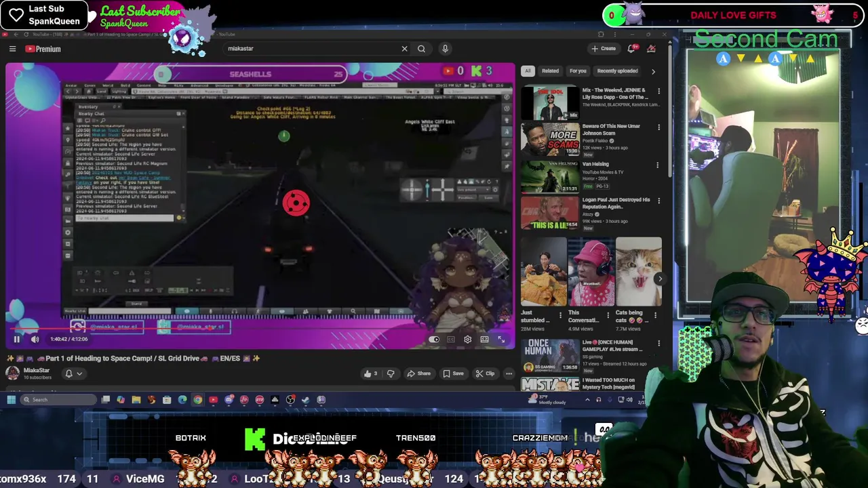The width and height of the screenshot is (868, 488).
Task: Show more filter chips with arrow
Action: 653,70
